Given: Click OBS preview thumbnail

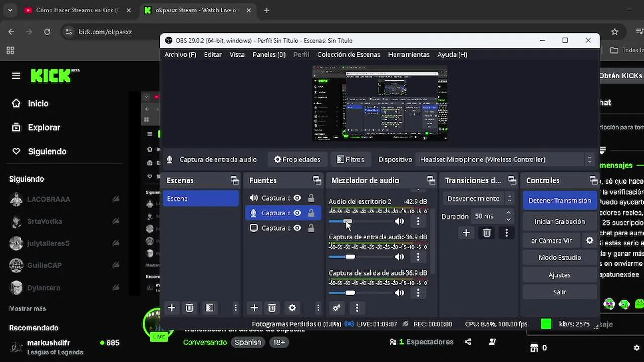Looking at the screenshot, I should [x=380, y=103].
